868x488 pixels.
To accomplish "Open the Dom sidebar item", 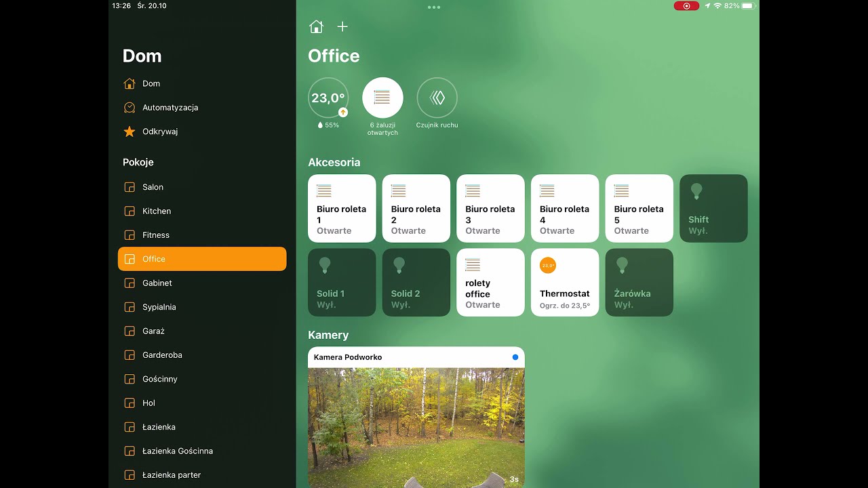I will 202,83.
